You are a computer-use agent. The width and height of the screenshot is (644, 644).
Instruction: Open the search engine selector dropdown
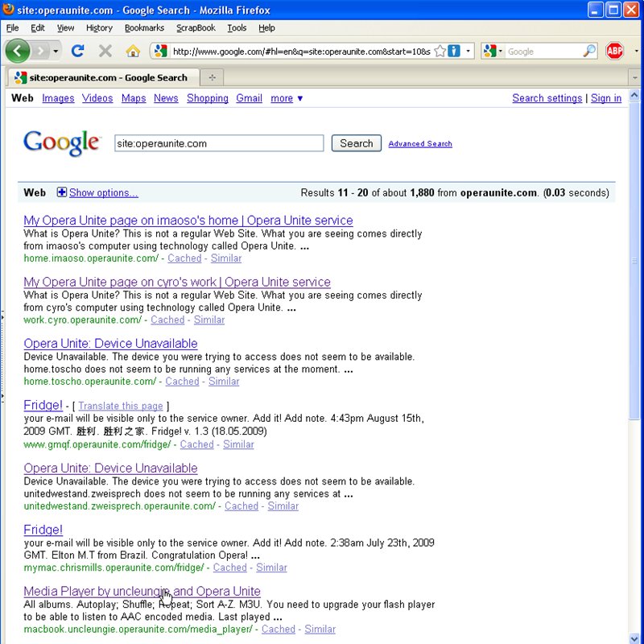(x=493, y=51)
